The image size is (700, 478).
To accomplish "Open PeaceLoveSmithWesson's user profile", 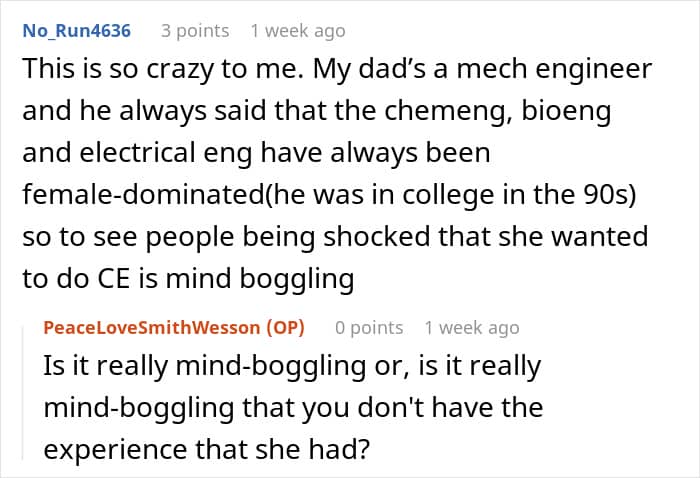I will pos(152,328).
